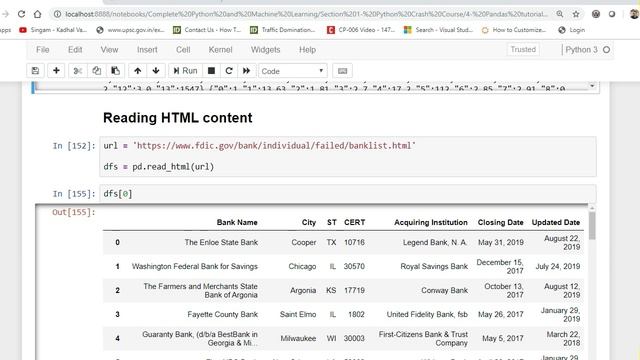Open the File menu
The height and width of the screenshot is (360, 640).
(x=42, y=50)
